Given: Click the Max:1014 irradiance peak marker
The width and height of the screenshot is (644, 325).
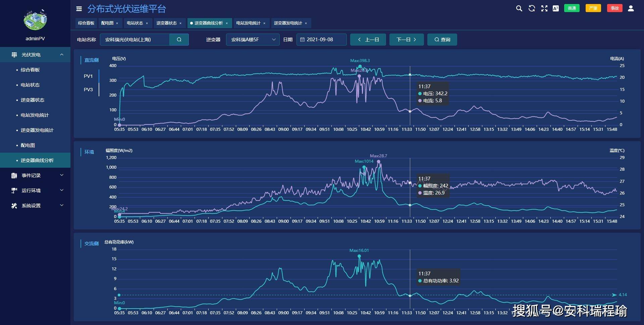Looking at the screenshot, I should [x=364, y=167].
